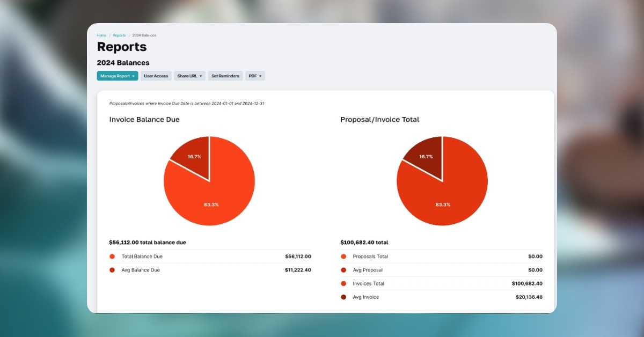
Task: Select the Invoices Total label
Action: pos(369,283)
